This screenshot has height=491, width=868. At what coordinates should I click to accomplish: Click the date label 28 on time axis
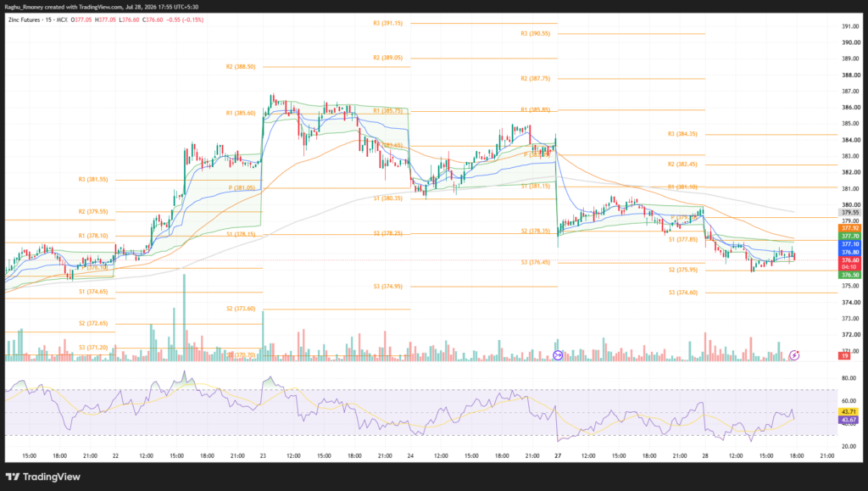704,456
